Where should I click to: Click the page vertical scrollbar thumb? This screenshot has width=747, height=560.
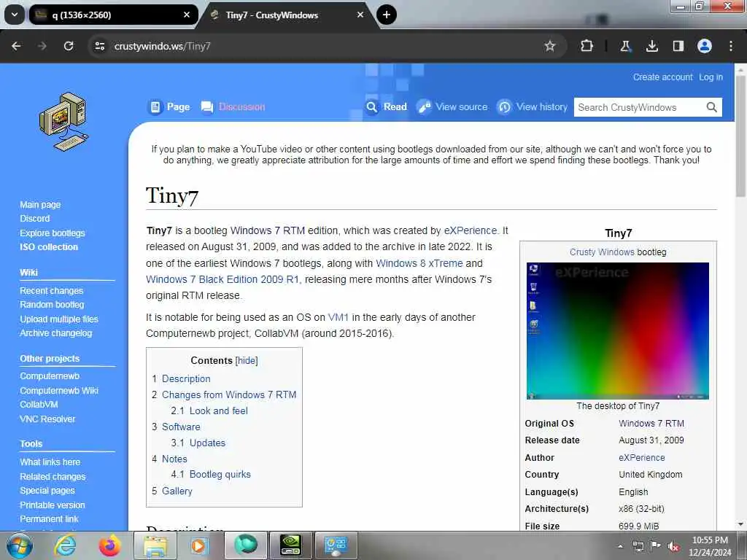[740, 136]
